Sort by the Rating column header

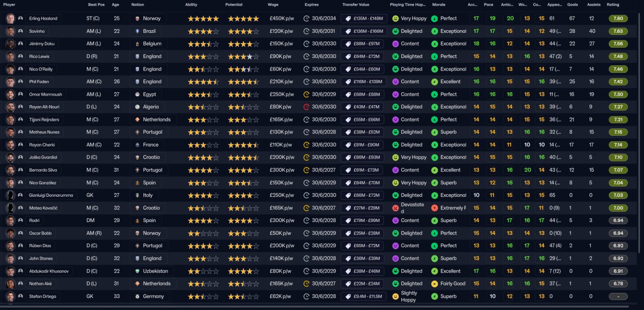613,5
